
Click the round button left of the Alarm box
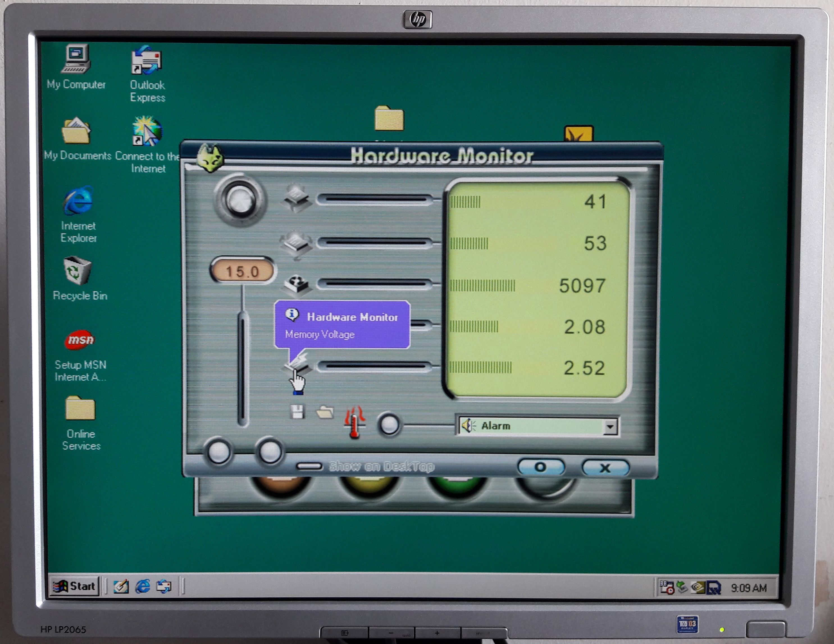(389, 425)
